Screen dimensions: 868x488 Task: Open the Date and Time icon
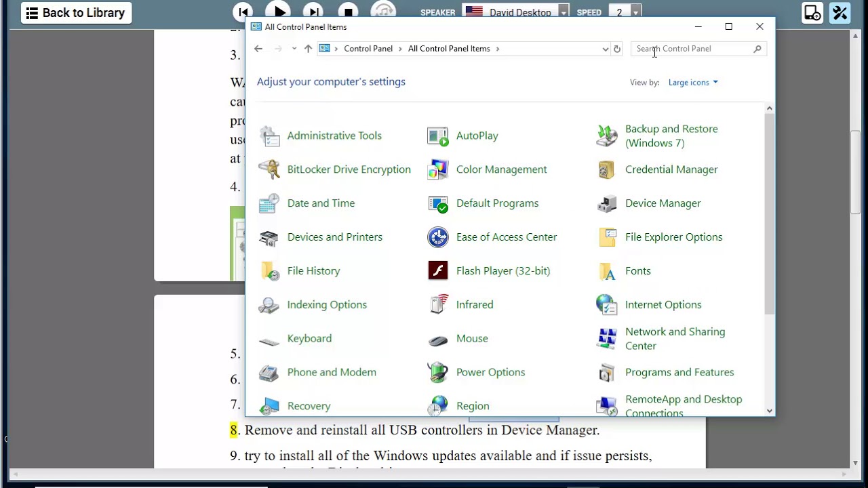pyautogui.click(x=269, y=203)
